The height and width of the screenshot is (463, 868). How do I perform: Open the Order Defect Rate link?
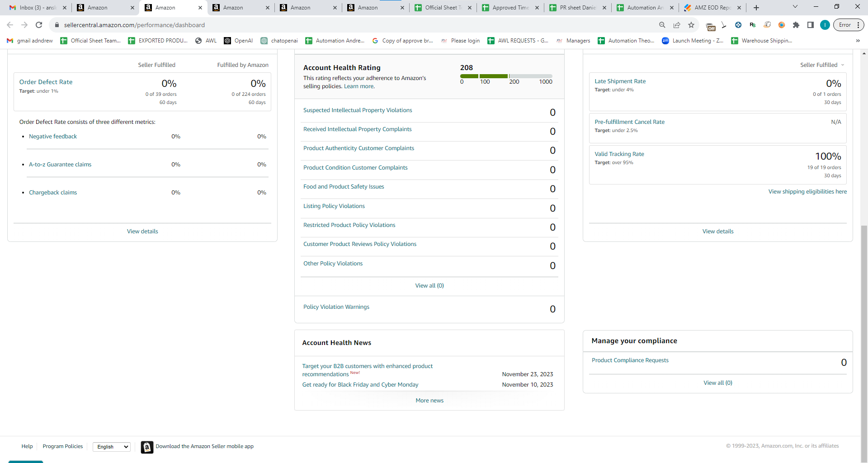46,82
